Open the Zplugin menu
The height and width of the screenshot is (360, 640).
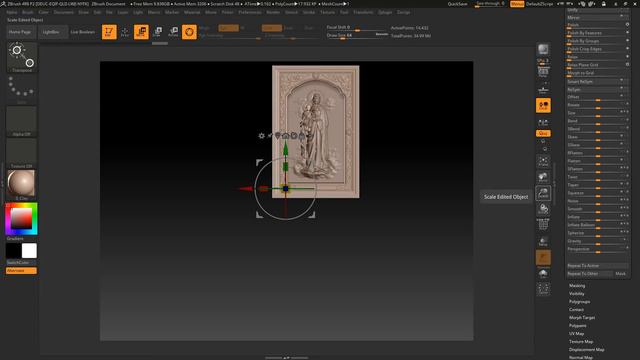coord(384,12)
